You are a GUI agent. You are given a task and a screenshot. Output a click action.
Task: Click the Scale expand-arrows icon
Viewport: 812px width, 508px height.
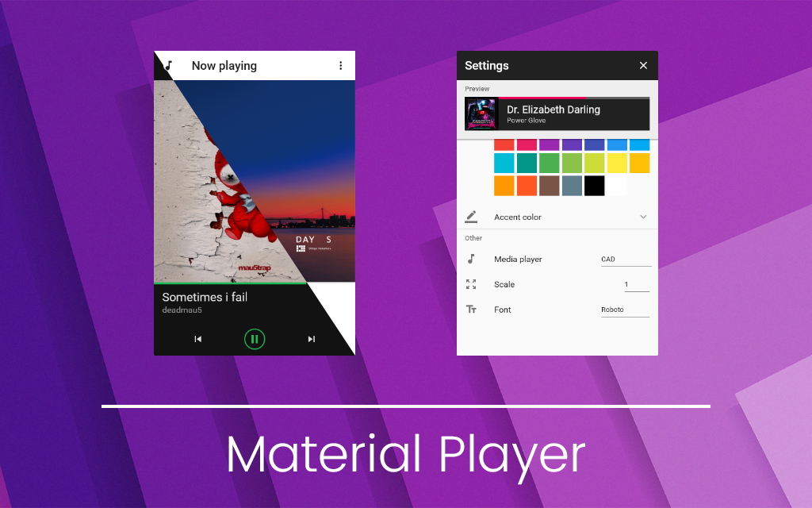point(471,284)
